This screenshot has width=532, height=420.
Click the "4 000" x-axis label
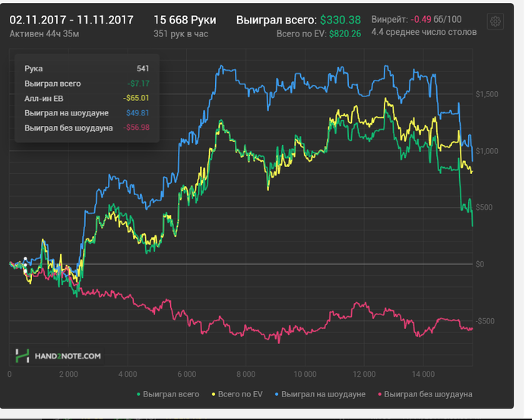point(128,374)
